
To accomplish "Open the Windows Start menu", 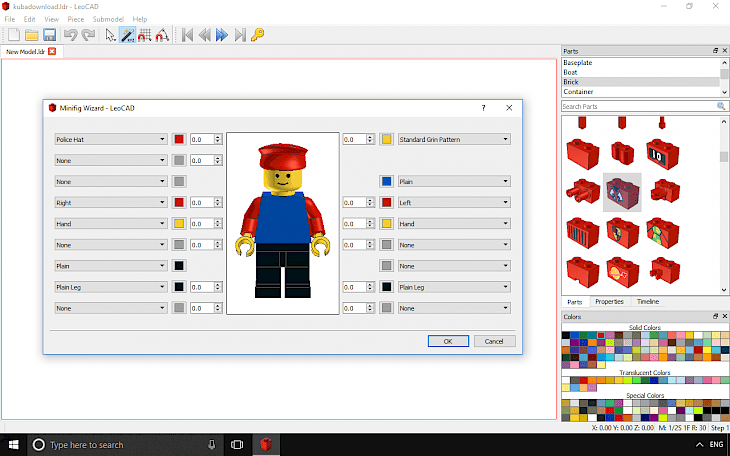I will click(14, 444).
